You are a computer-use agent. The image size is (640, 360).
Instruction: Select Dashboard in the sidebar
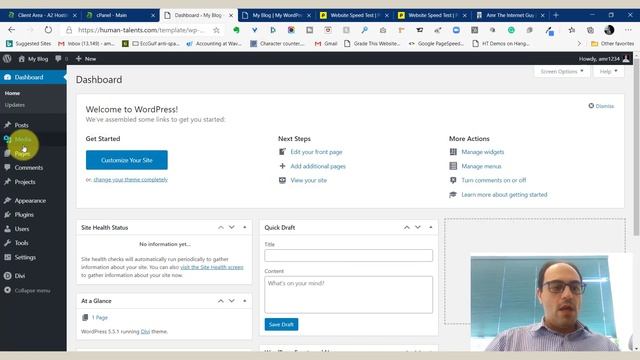[33, 77]
